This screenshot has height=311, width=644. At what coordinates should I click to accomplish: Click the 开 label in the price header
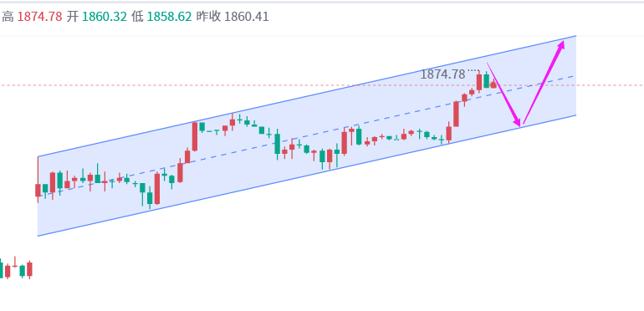coord(72,17)
